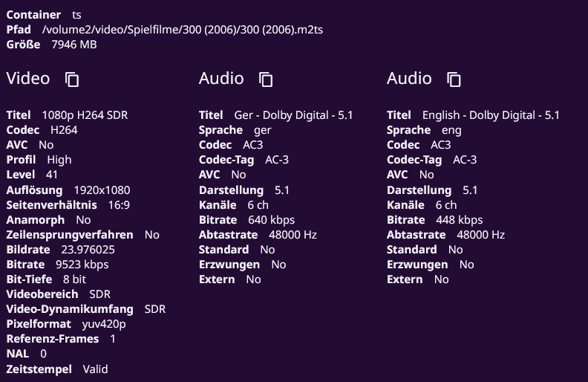The image size is (588, 382).
Task: Click the first Audio section heading
Action: [221, 79]
